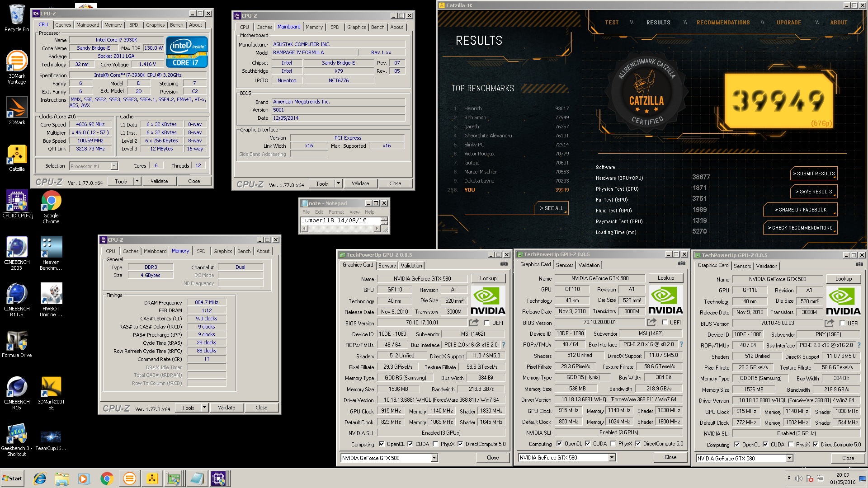This screenshot has height=488, width=868.
Task: Click Save Results in Catzilla
Action: click(x=814, y=192)
